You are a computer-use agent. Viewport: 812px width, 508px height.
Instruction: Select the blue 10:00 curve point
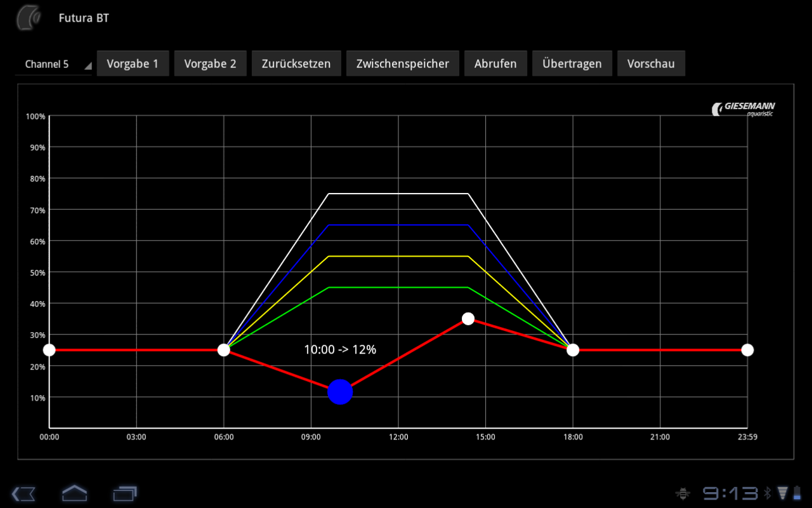(340, 392)
